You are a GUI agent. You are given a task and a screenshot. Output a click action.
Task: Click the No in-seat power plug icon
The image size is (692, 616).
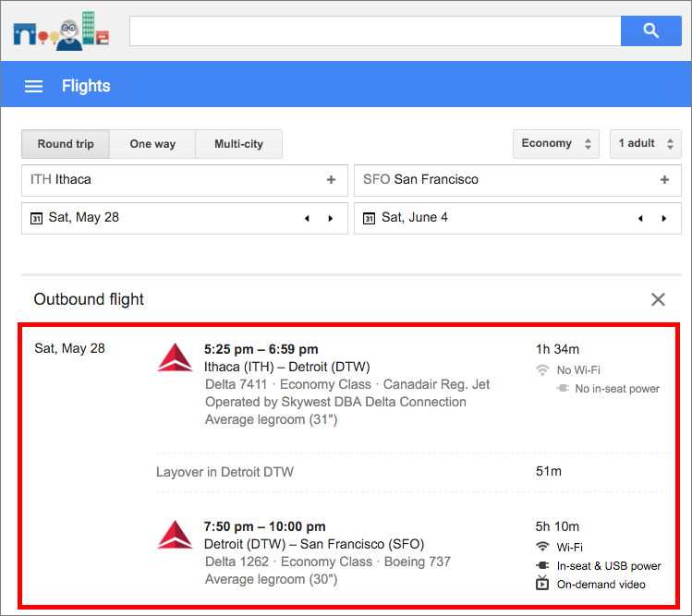pos(563,388)
